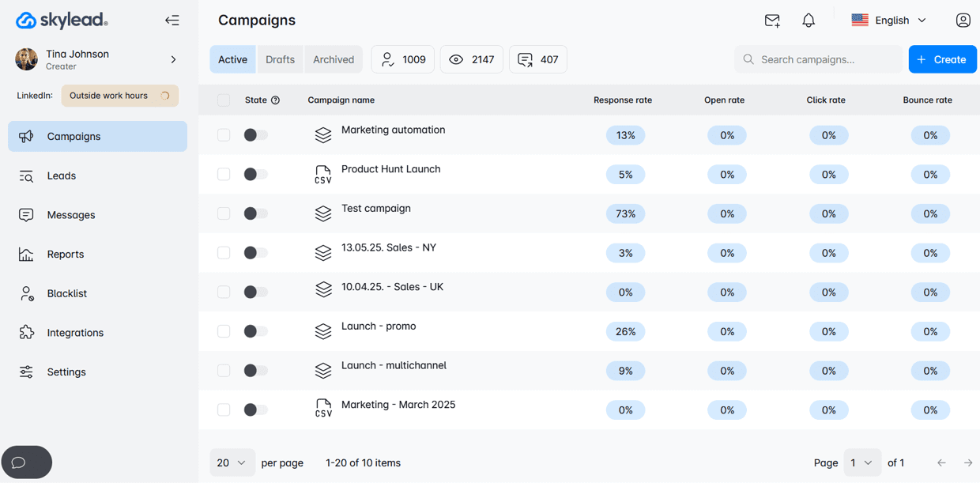Open the page number selector dropdown

[x=862, y=462]
